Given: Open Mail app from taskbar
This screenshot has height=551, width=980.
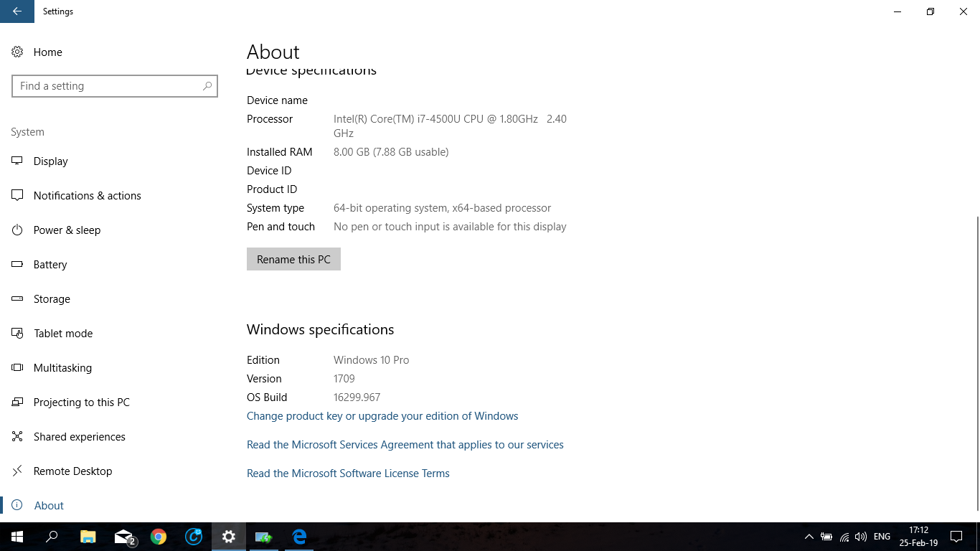Looking at the screenshot, I should click(124, 537).
